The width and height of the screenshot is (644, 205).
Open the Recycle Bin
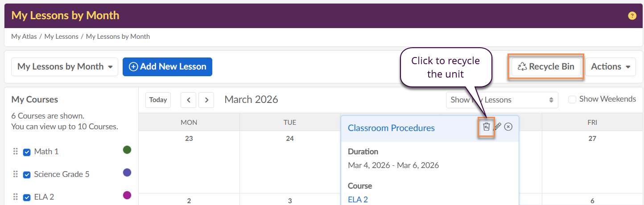546,67
